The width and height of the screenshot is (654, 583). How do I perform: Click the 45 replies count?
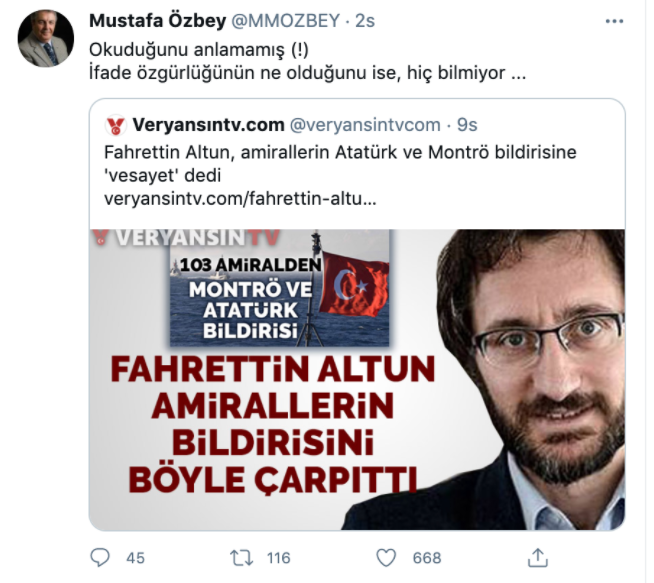coord(135,558)
